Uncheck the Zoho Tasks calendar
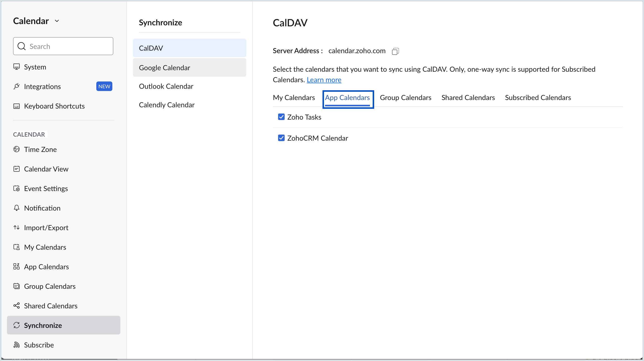644x361 pixels. tap(281, 117)
